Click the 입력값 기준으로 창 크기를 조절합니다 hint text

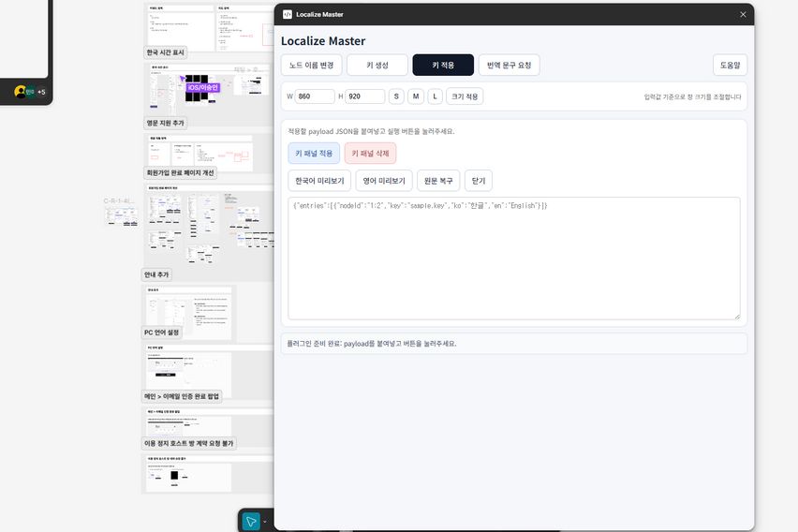(x=693, y=96)
